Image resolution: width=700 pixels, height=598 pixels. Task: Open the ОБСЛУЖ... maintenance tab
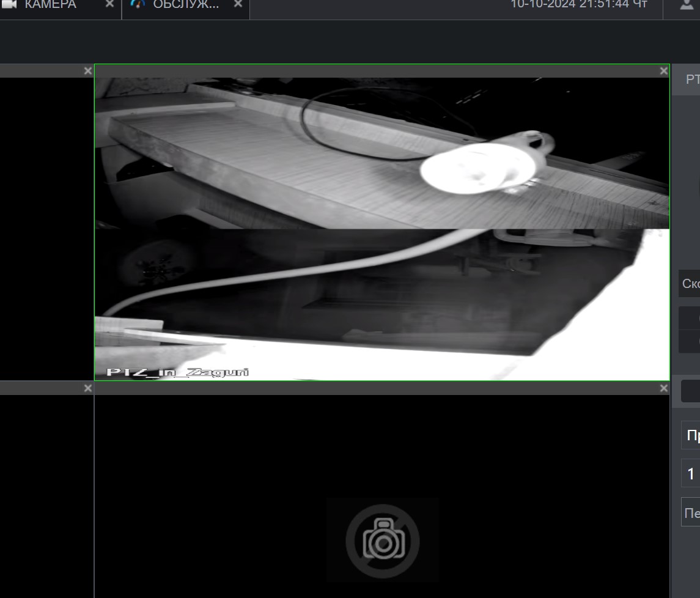pos(185,5)
